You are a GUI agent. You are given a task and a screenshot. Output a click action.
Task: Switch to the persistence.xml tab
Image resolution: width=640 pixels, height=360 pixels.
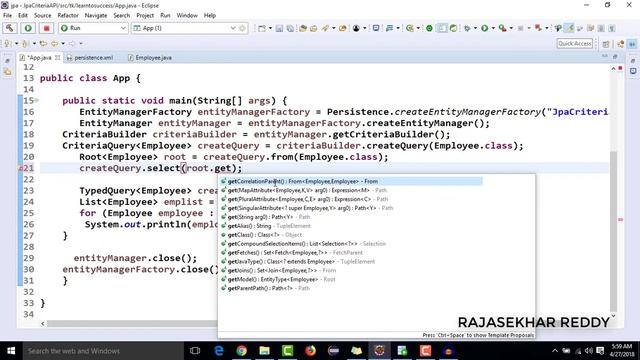click(90, 58)
